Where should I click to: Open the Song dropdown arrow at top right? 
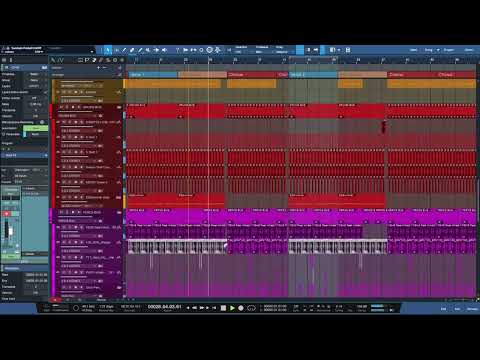coord(438,50)
